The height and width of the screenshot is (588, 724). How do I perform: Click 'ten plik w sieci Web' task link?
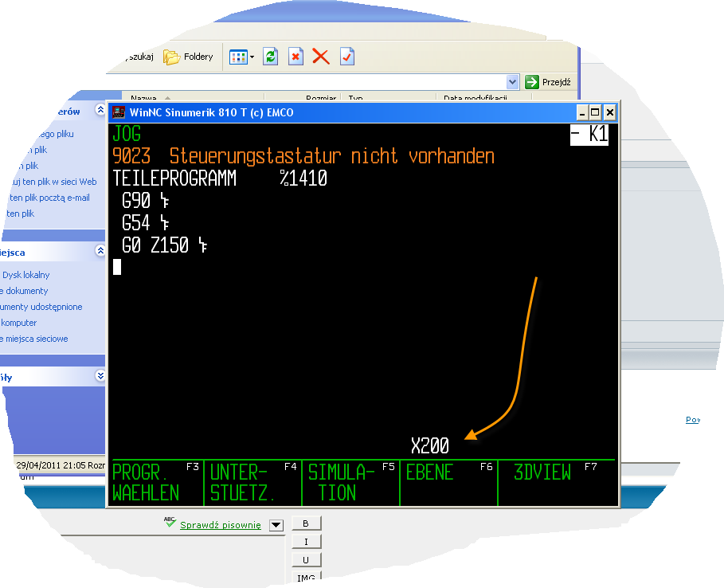(54, 182)
